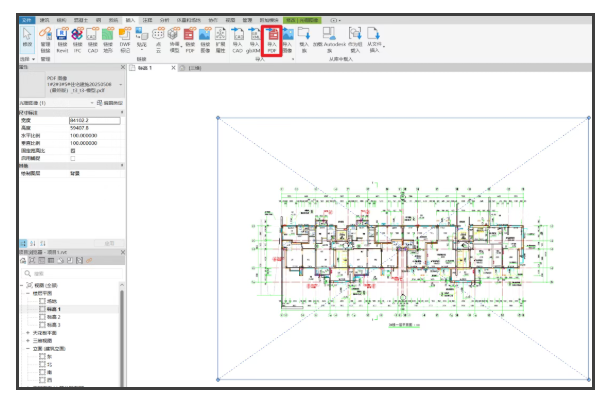
Task: Select the Modify arrow tool
Action: pos(27,37)
